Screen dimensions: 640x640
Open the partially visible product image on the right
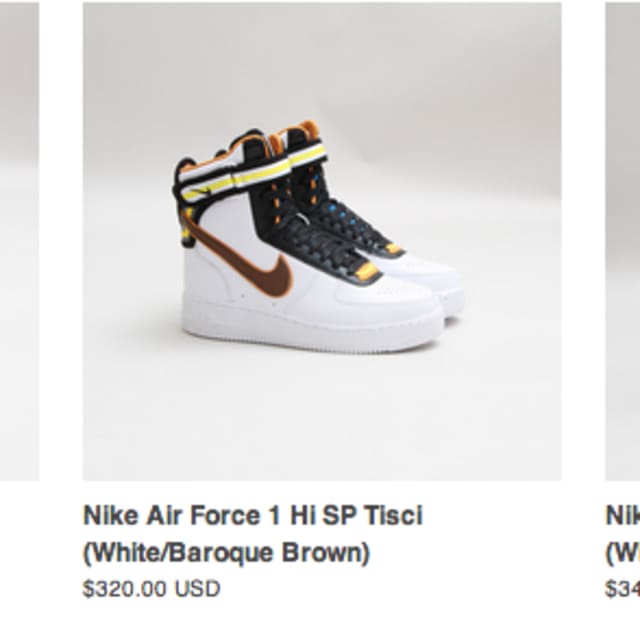click(x=622, y=241)
